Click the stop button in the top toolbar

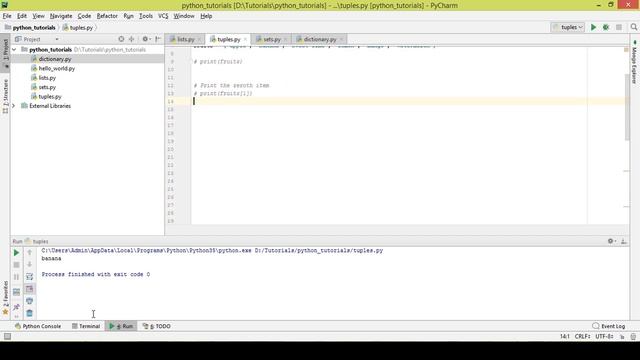click(x=619, y=27)
